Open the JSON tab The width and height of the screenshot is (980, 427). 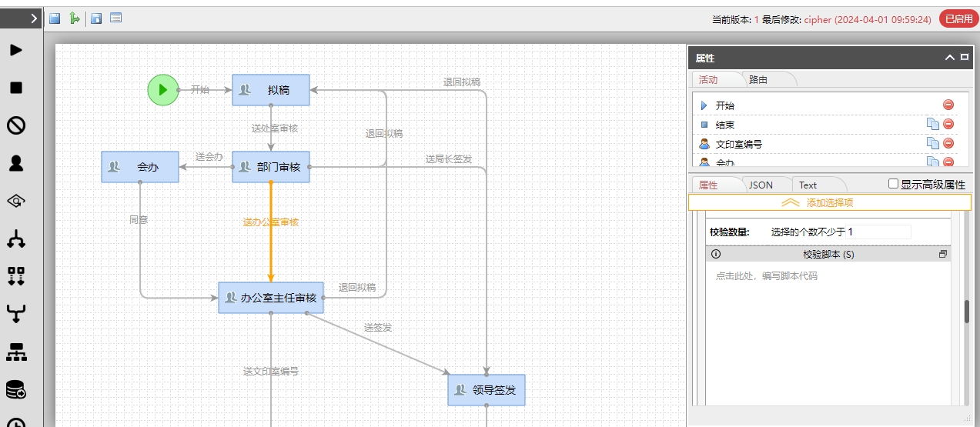[x=761, y=185]
